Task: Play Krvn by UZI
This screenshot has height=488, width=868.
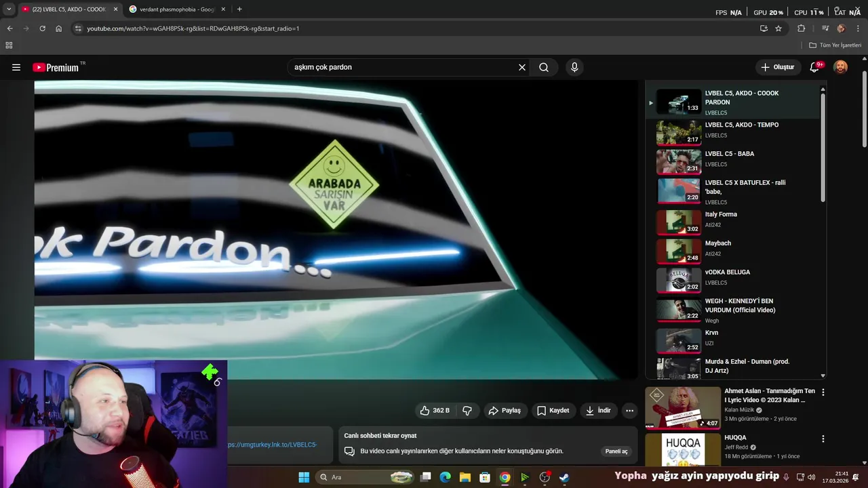Action: click(x=733, y=340)
